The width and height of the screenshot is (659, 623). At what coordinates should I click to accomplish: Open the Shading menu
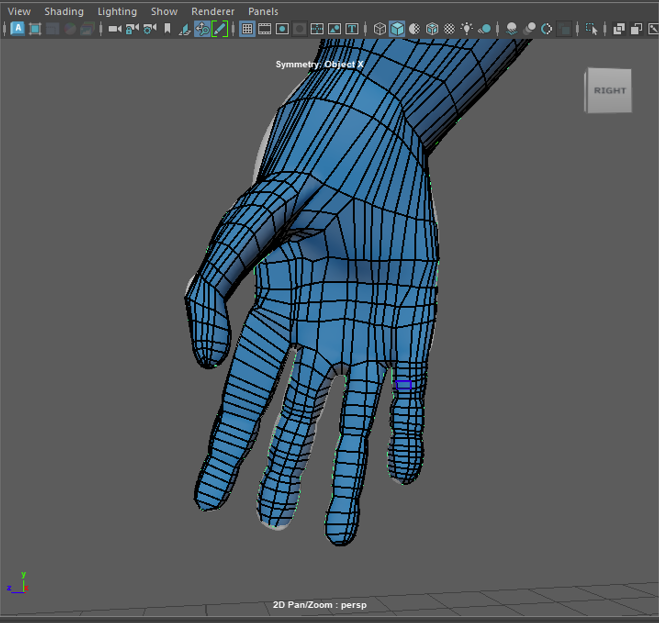pos(64,11)
